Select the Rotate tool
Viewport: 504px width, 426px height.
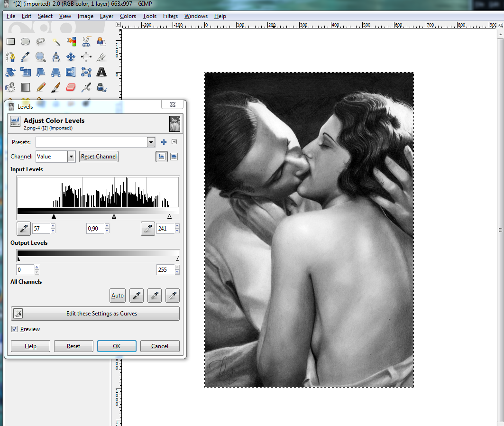(10, 72)
